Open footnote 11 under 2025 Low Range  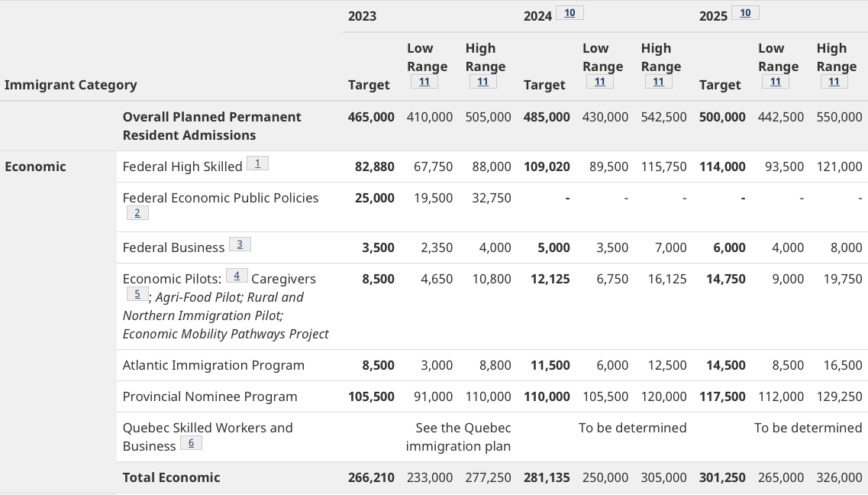(775, 82)
